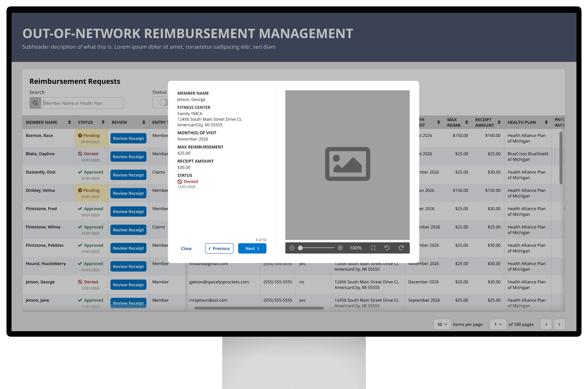Click the table's horizontal scrollbar
Viewport: 588px width, 389px height.
click(259, 308)
